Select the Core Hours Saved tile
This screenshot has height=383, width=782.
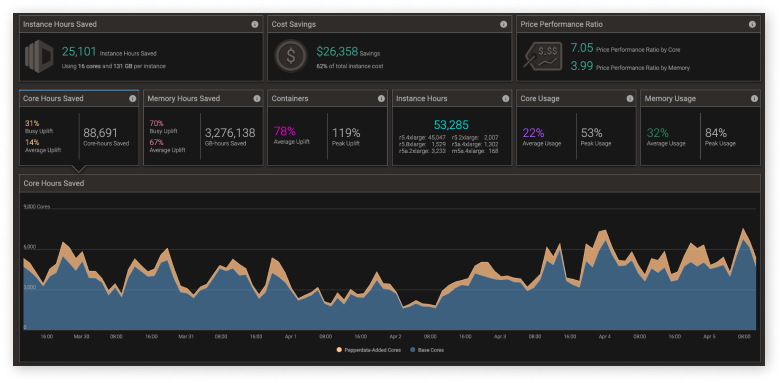tap(79, 128)
